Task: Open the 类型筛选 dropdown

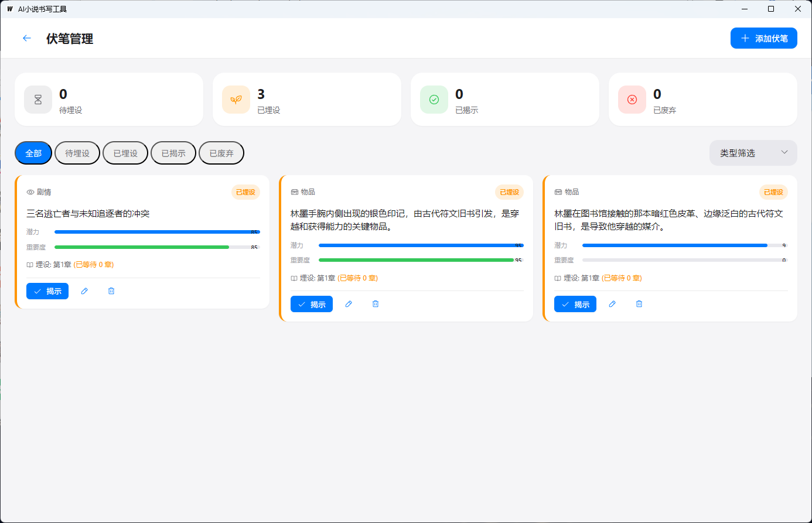Action: 744,153
